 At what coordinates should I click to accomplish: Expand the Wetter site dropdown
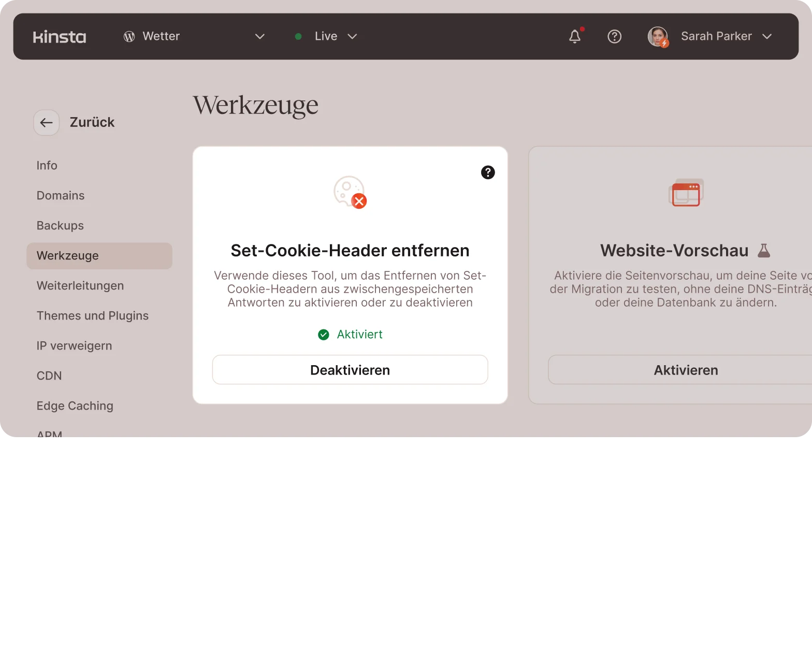point(260,37)
